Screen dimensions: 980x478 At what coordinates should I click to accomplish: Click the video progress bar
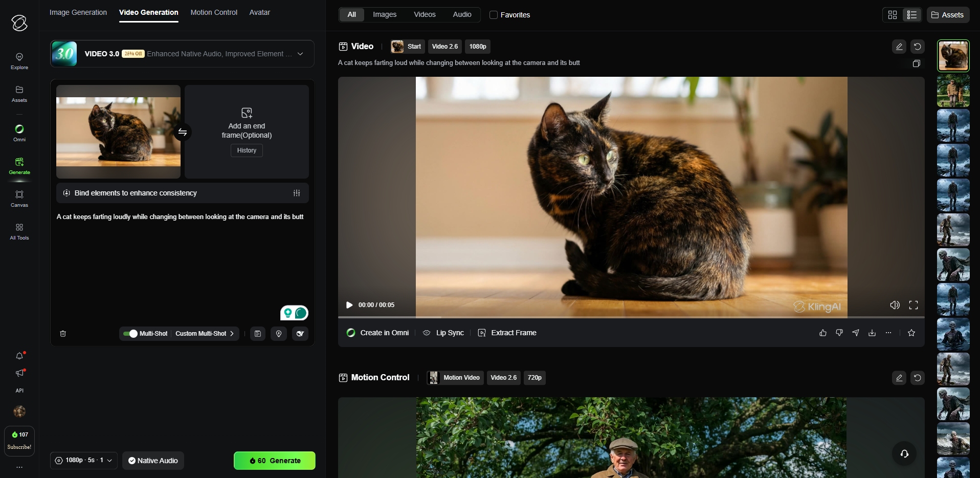coord(631,317)
